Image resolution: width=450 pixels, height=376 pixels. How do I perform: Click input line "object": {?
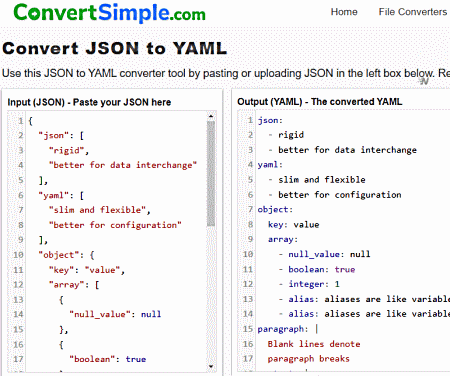[x=66, y=255]
